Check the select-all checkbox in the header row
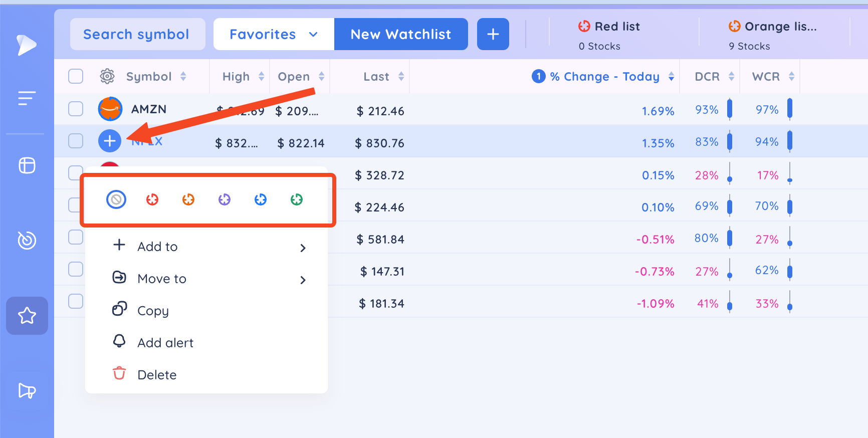The image size is (868, 438). pyautogui.click(x=76, y=76)
